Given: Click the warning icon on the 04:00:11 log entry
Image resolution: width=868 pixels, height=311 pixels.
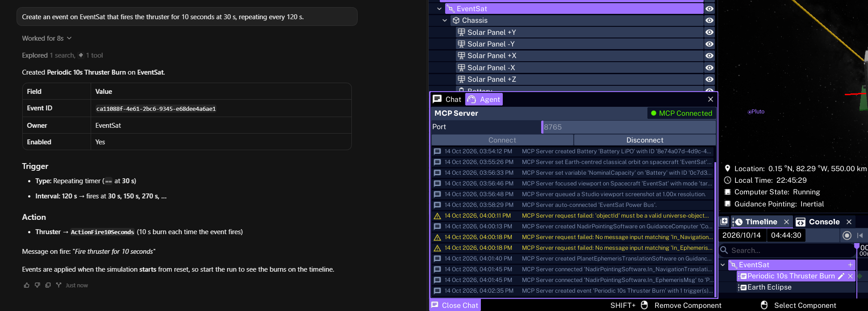Looking at the screenshot, I should (438, 216).
